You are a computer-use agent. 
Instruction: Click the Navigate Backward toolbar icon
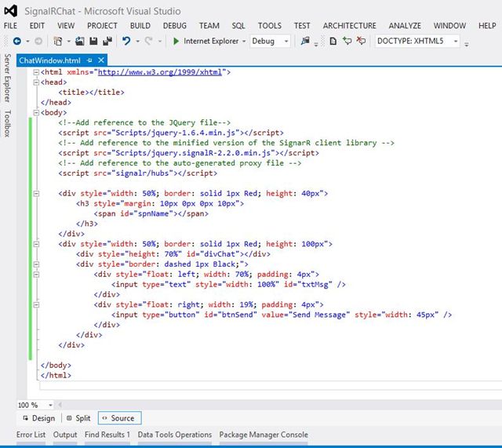16,41
